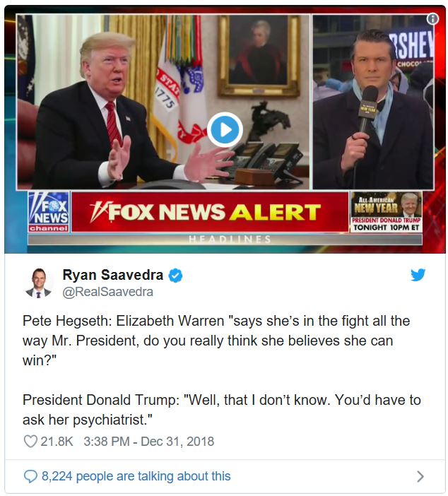Viewport: 448px width, 496px height.
Task: Click the blue verified badge
Action: tap(175, 276)
